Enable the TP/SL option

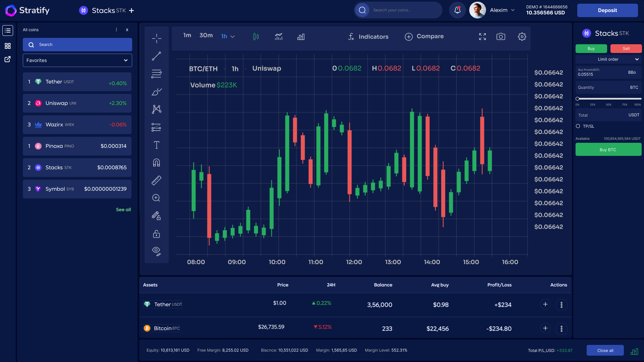point(578,126)
